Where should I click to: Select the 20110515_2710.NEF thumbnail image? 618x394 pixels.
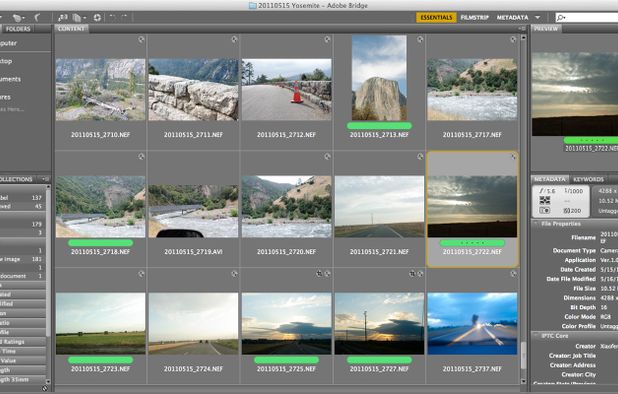pos(101,89)
